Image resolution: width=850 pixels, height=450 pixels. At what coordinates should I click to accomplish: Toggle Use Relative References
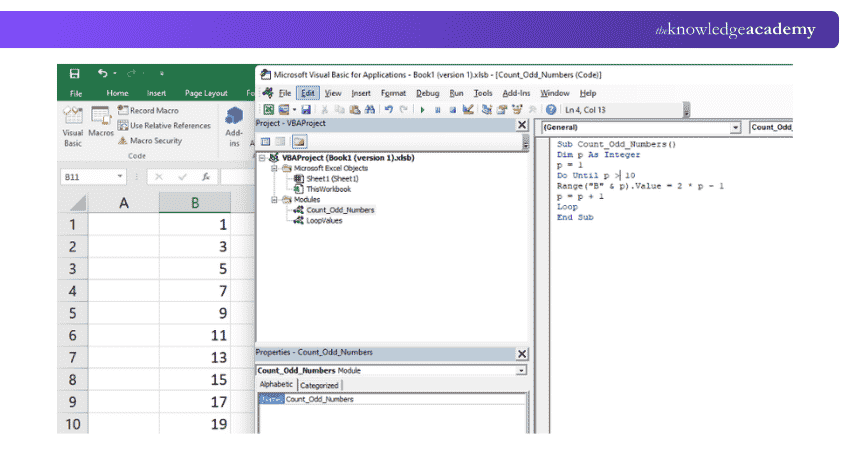tap(164, 125)
